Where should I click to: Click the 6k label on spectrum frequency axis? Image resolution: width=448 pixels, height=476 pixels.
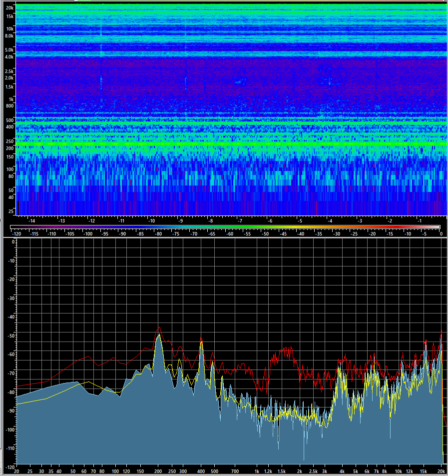[x=367, y=471]
